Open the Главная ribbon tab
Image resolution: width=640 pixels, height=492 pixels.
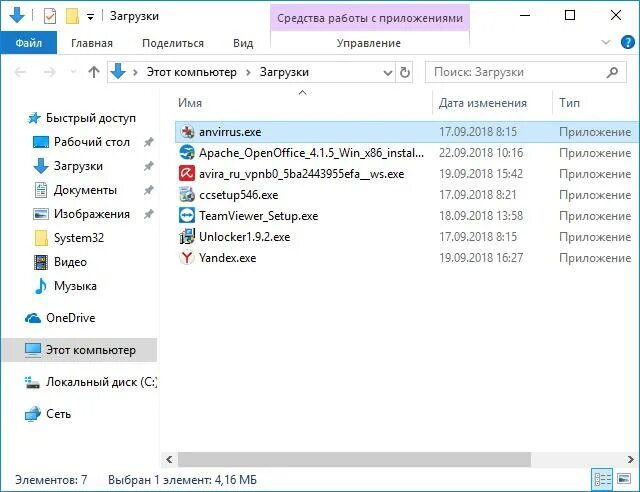[92, 43]
